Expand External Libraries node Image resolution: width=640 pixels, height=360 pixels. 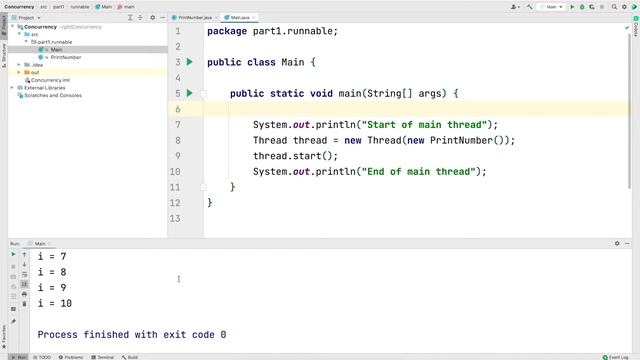pos(12,87)
